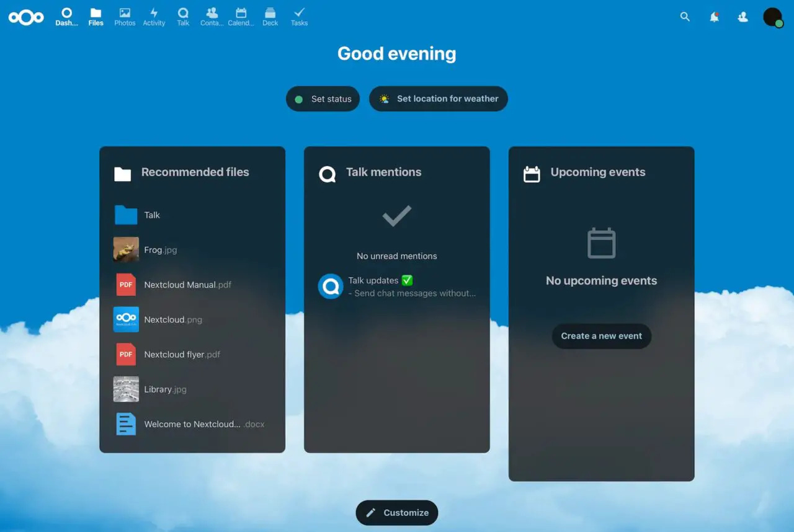Open Nextcloud flyer.pdf

pyautogui.click(x=192, y=354)
